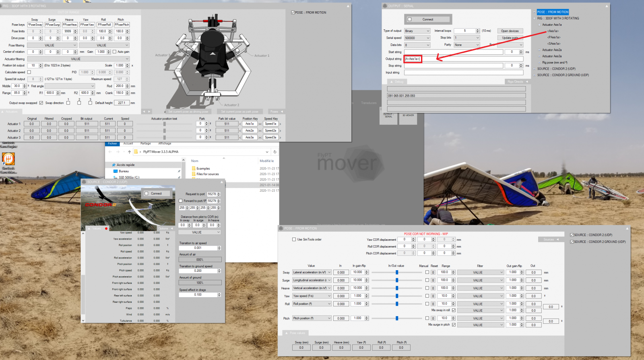Click the Update ports button
644x360 pixels.
[510, 38]
